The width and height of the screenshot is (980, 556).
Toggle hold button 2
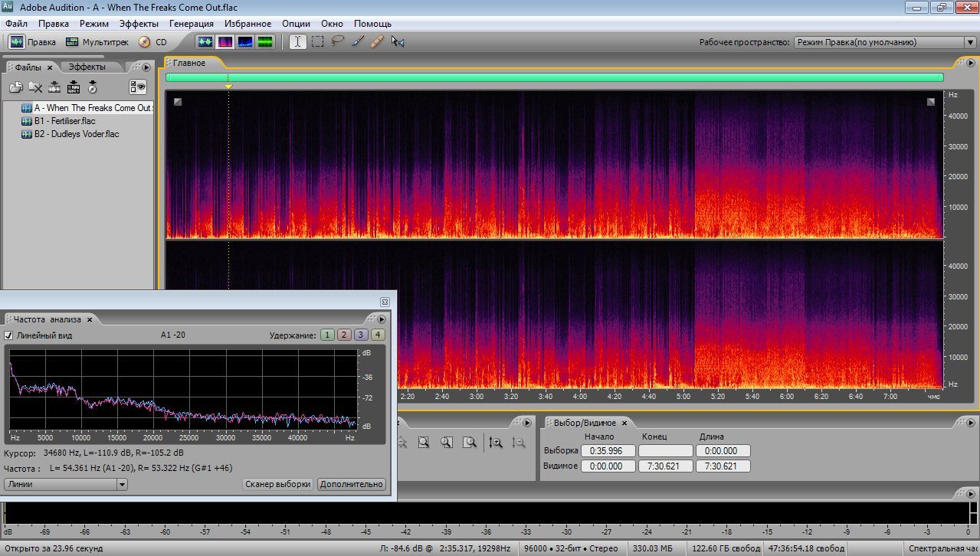tap(344, 335)
